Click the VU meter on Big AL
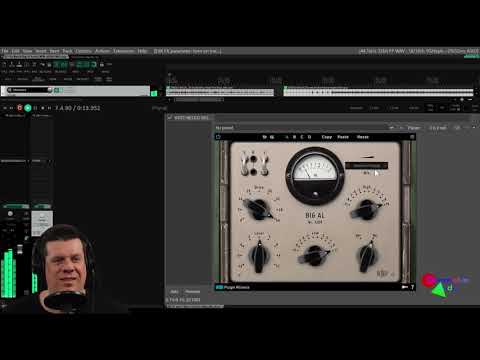 (x=315, y=176)
